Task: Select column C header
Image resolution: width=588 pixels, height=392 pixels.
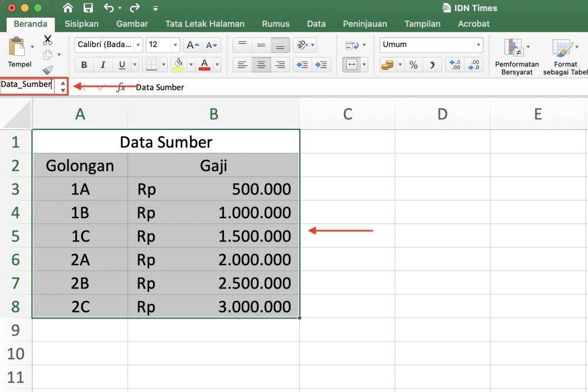Action: click(348, 114)
